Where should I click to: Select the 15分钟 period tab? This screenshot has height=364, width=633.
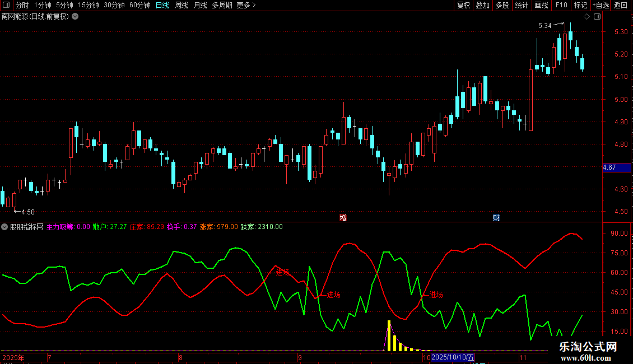[89, 5]
